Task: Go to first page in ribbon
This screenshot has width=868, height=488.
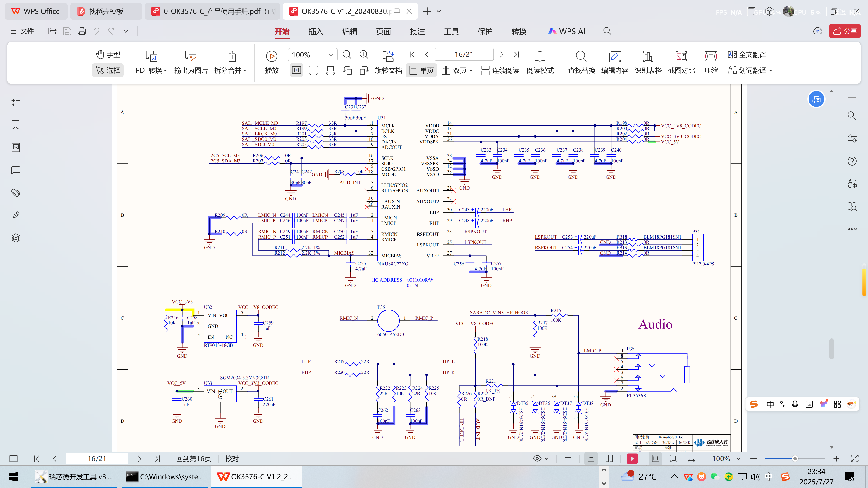Action: 412,54
